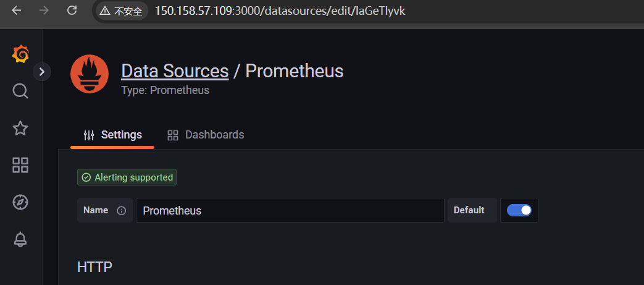Reload the page with refresh icon
The height and width of the screenshot is (285, 644).
[x=72, y=11]
